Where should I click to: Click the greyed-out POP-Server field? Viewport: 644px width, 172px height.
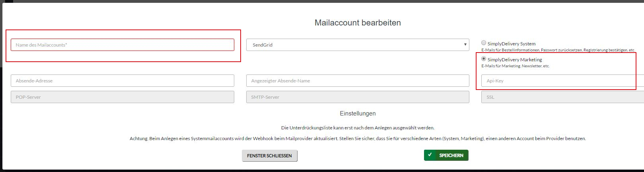tap(122, 97)
